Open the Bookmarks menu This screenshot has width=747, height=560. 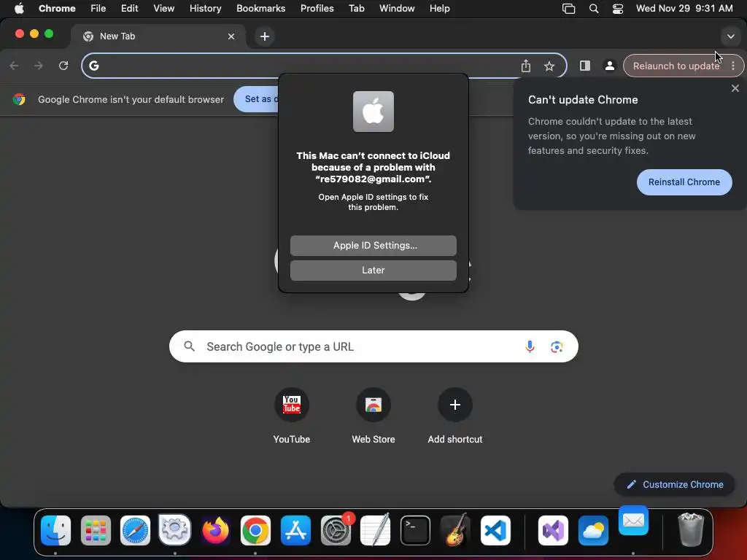260,8
